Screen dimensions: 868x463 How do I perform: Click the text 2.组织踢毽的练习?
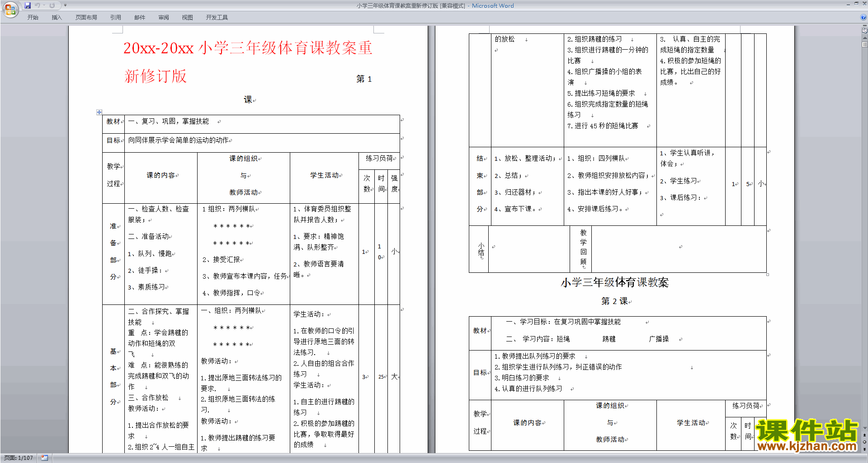tap(594, 39)
